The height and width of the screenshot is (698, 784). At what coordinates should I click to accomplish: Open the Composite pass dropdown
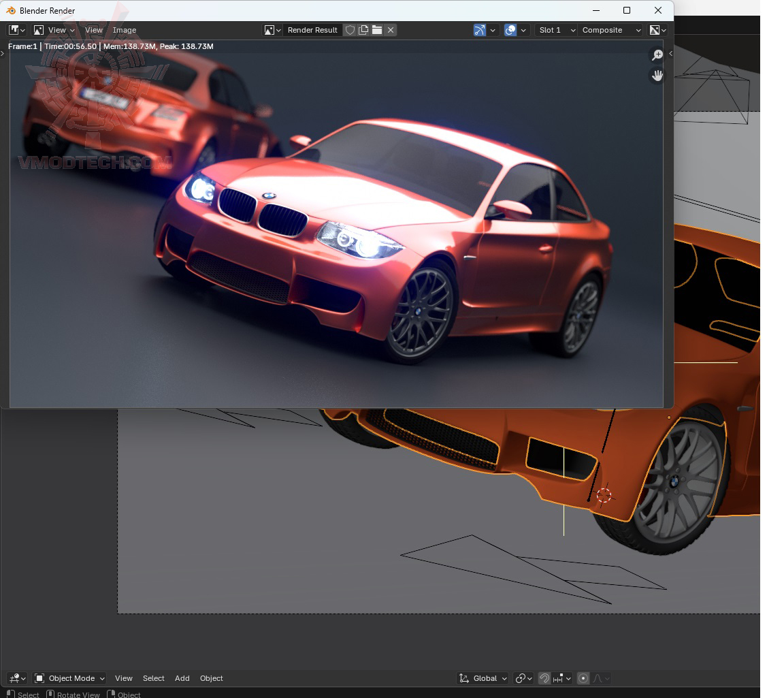pos(610,30)
